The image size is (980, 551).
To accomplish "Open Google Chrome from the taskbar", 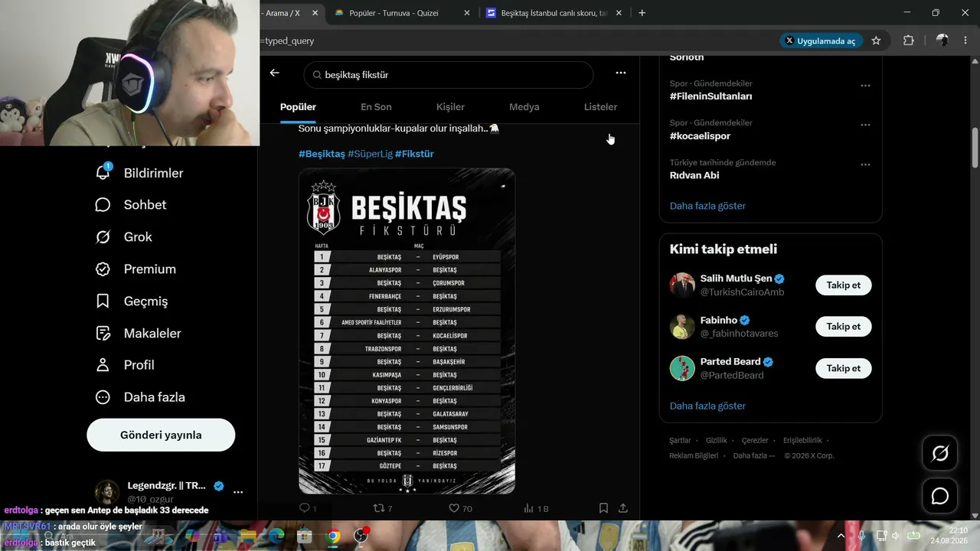I will (x=333, y=536).
